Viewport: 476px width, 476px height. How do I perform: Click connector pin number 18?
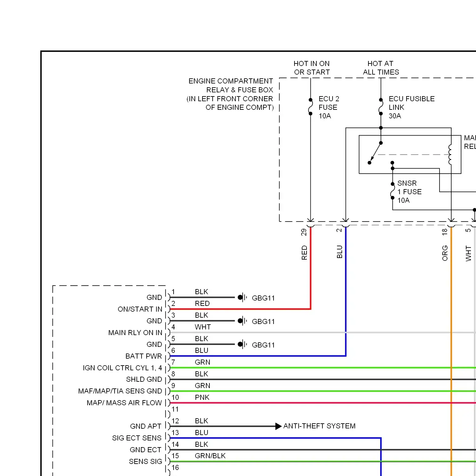click(x=445, y=232)
